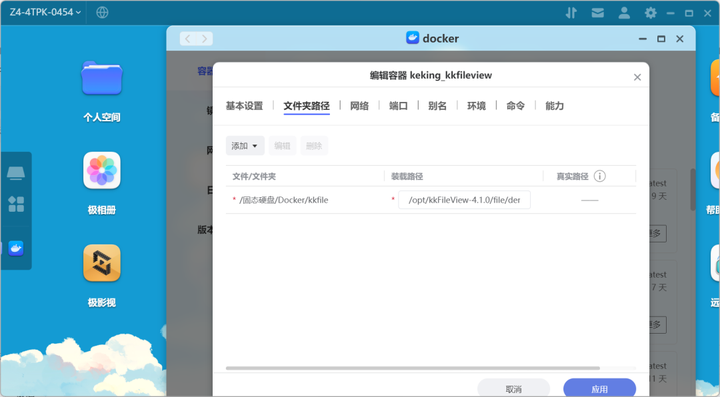Click the storage drive icon in left dock
Image resolution: width=720 pixels, height=397 pixels.
[16, 173]
